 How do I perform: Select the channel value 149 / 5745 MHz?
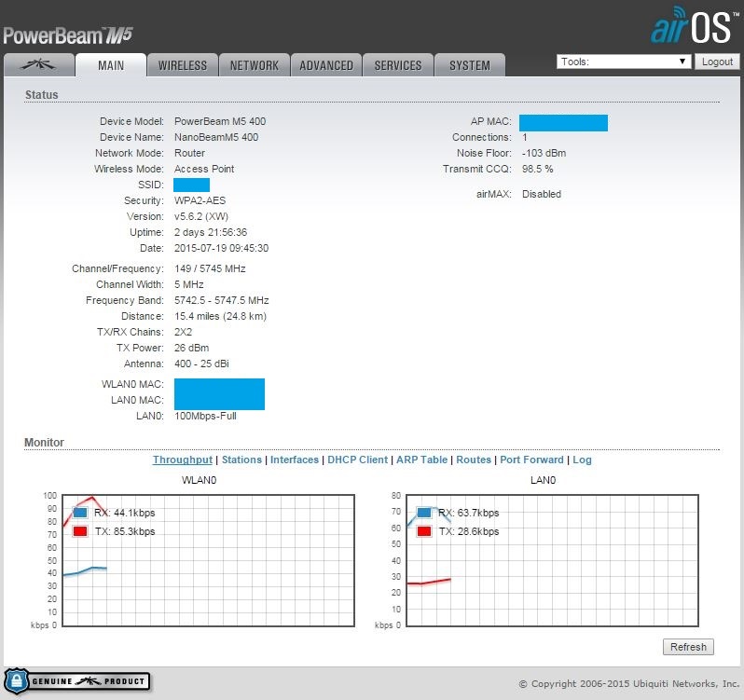coord(210,268)
